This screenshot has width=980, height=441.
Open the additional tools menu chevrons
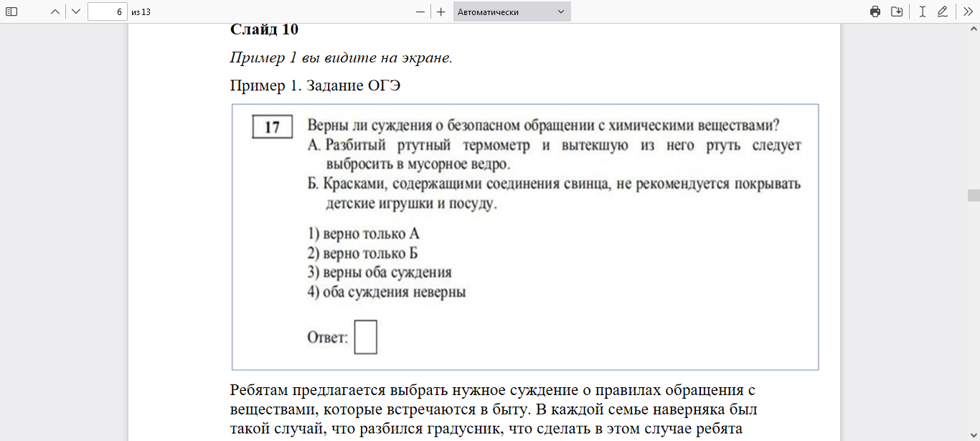(x=968, y=11)
